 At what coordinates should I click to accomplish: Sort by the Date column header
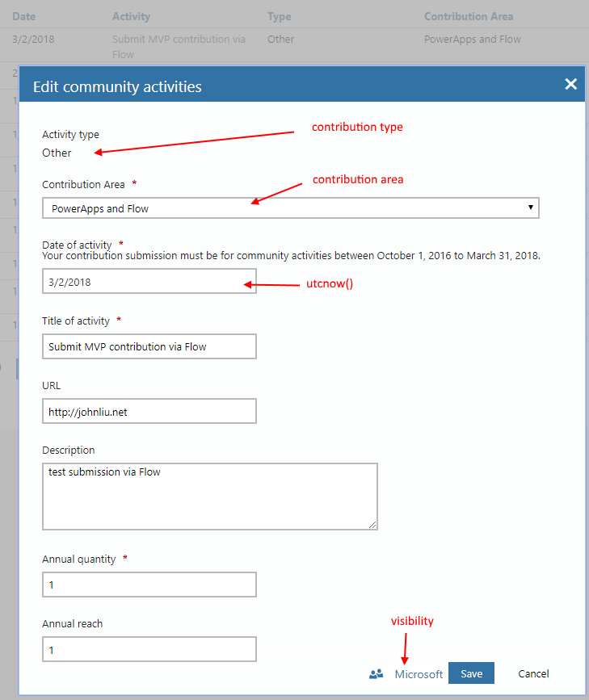23,16
